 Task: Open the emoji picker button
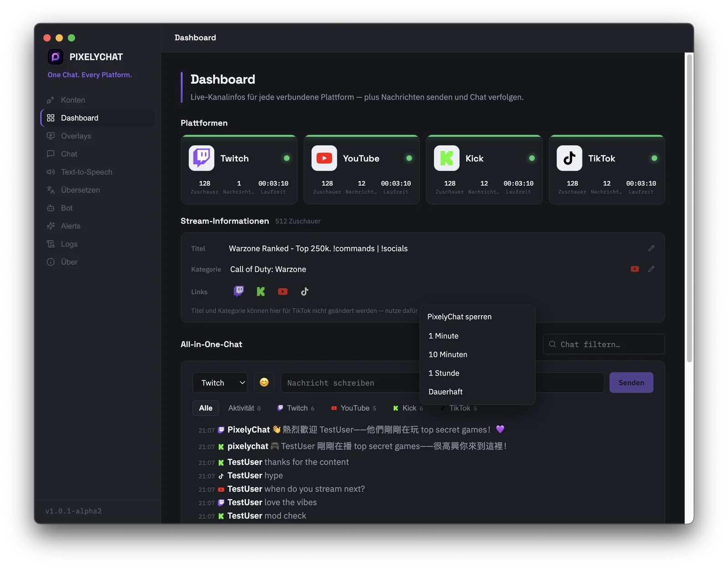click(264, 383)
